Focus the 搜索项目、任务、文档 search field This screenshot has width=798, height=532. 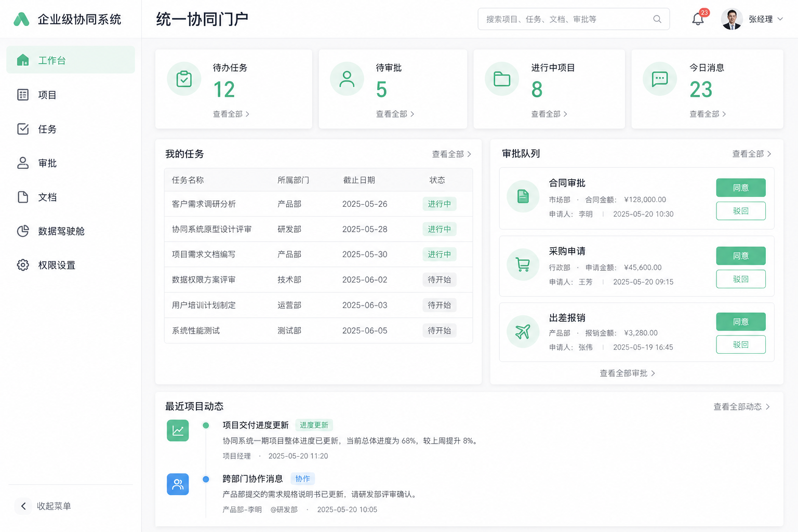(574, 19)
